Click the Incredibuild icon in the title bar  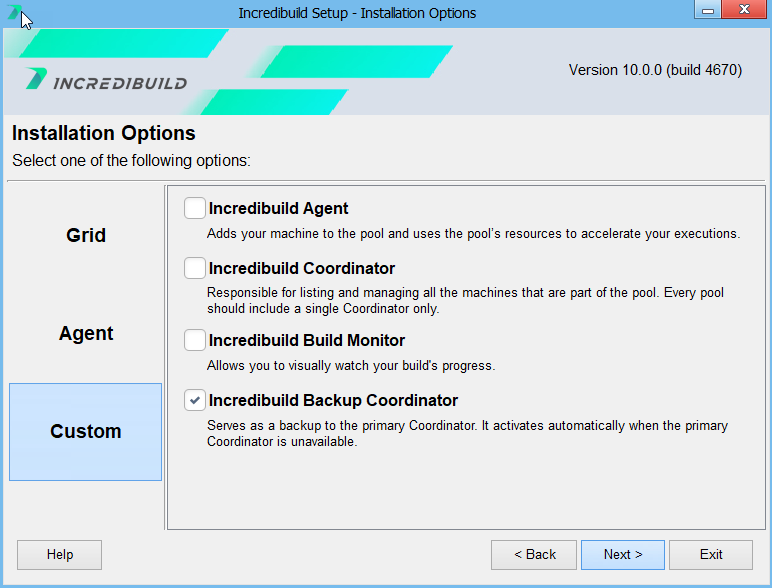(14, 13)
